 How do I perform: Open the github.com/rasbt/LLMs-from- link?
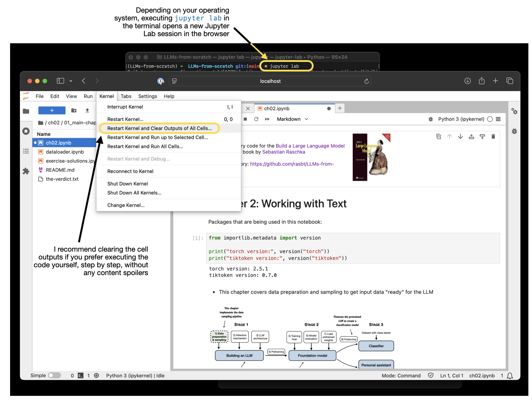click(x=292, y=164)
